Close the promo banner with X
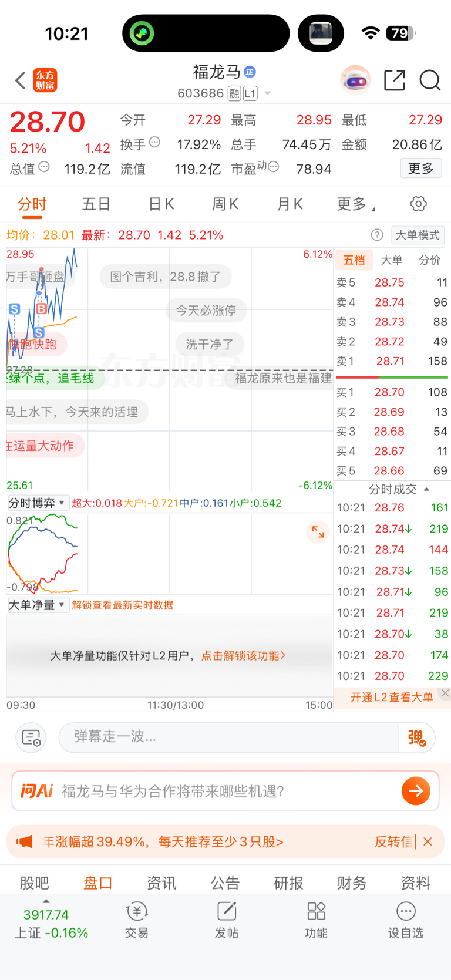The height and width of the screenshot is (980, 451). (x=428, y=841)
